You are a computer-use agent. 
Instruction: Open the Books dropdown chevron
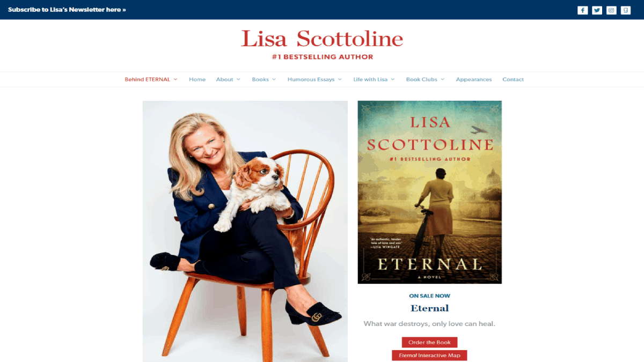[x=274, y=79]
